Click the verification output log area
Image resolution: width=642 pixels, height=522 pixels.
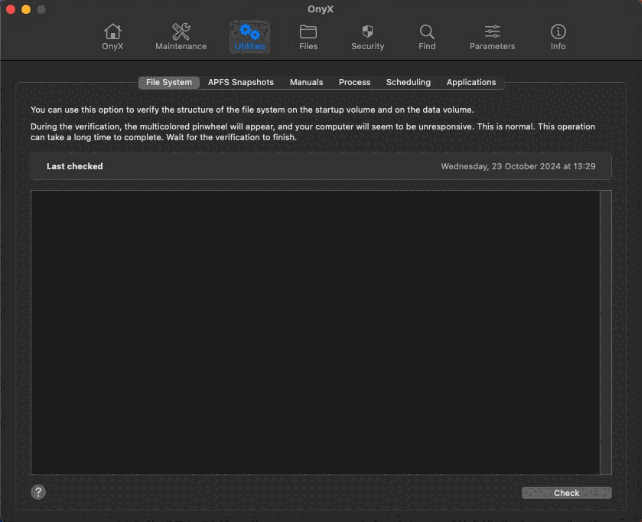[x=315, y=332]
